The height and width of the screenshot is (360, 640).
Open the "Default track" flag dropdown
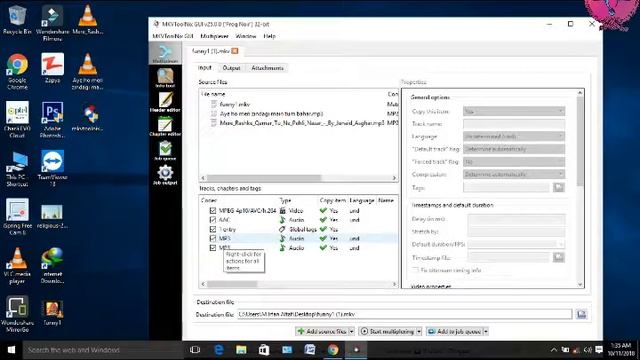click(514, 149)
